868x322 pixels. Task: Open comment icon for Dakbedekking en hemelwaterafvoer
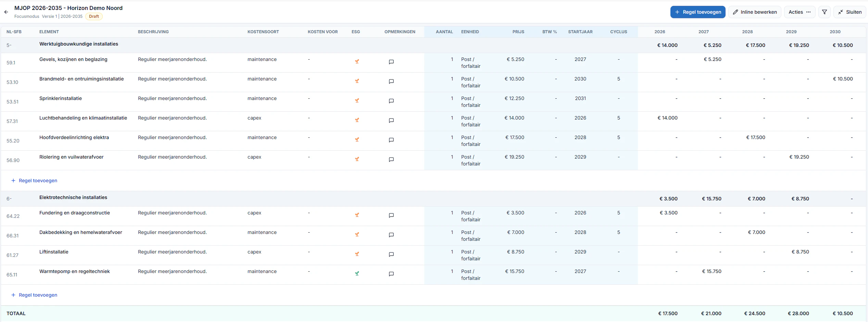(391, 235)
